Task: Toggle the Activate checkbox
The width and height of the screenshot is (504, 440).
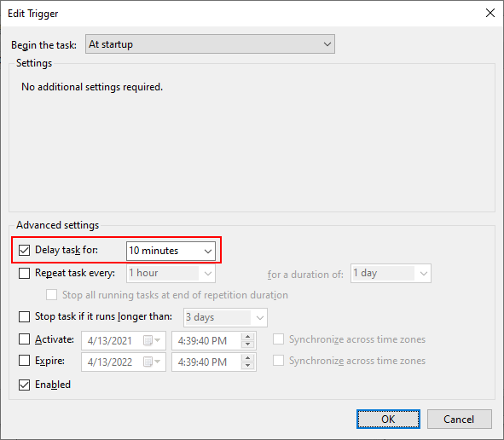Action: point(25,339)
